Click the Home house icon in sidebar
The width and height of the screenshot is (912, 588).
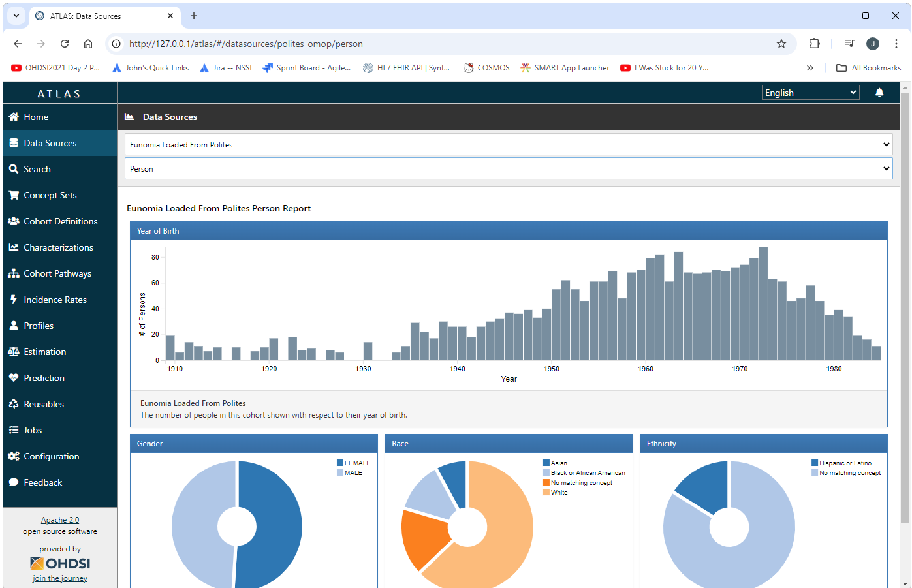(x=14, y=117)
